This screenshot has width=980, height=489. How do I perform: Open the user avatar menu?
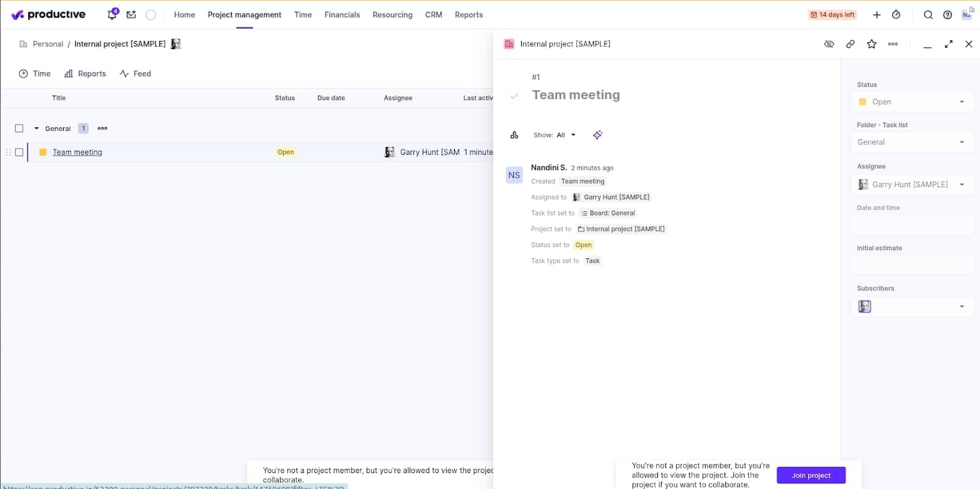[x=967, y=14]
